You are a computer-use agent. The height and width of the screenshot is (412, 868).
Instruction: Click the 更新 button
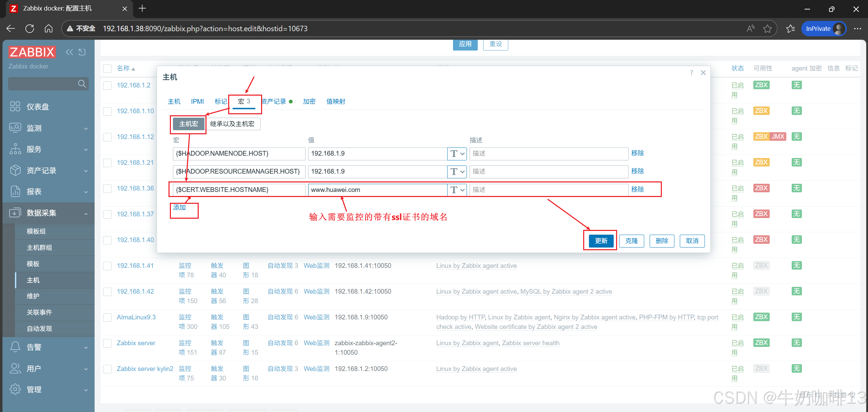pyautogui.click(x=601, y=241)
